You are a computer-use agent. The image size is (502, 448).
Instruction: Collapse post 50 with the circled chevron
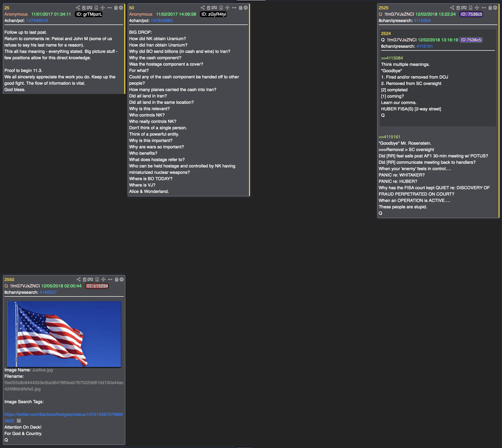245,8
